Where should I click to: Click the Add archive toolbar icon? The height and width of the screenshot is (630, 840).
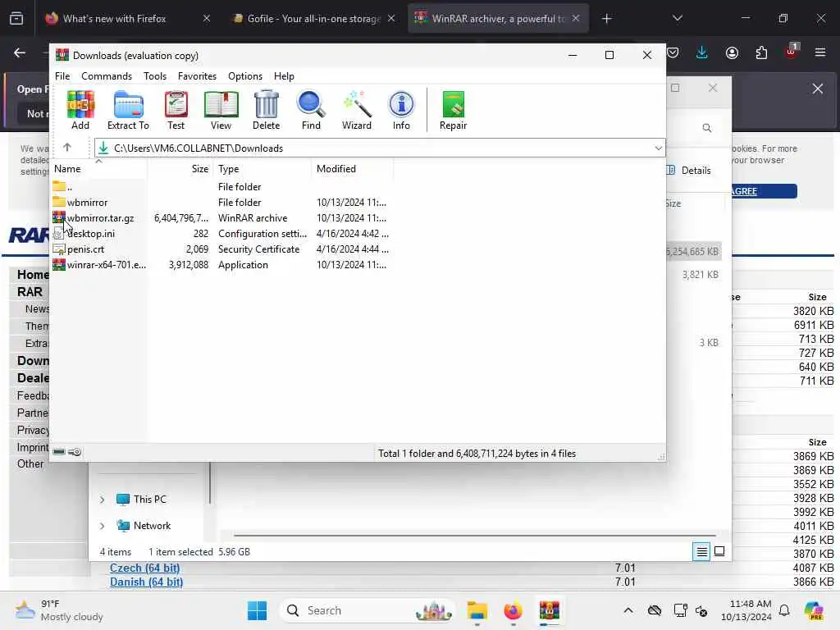point(80,110)
